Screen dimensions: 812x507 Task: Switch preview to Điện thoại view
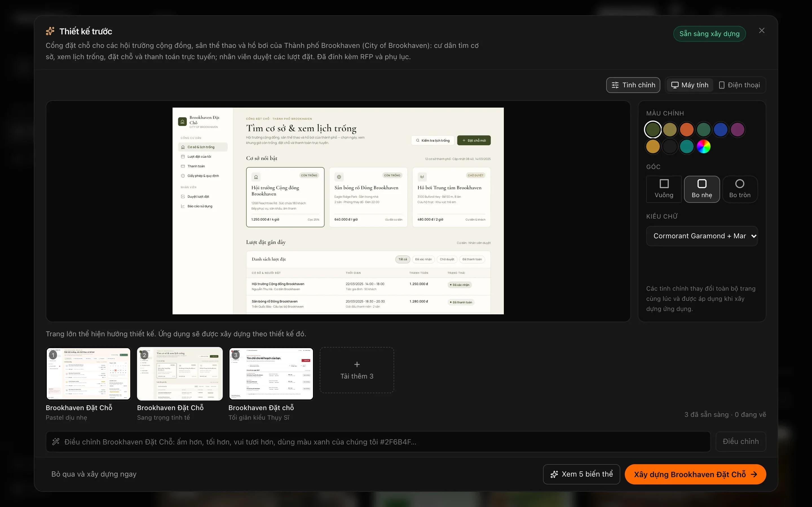[x=740, y=85]
